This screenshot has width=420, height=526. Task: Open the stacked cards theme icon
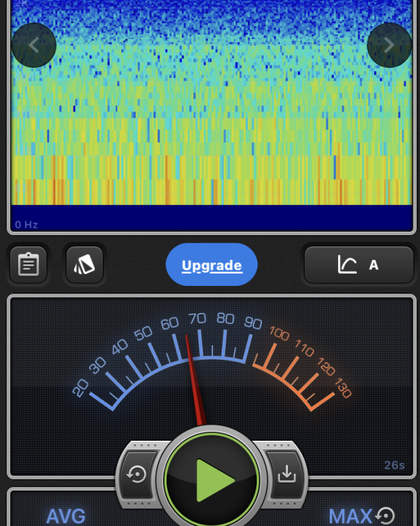85,265
